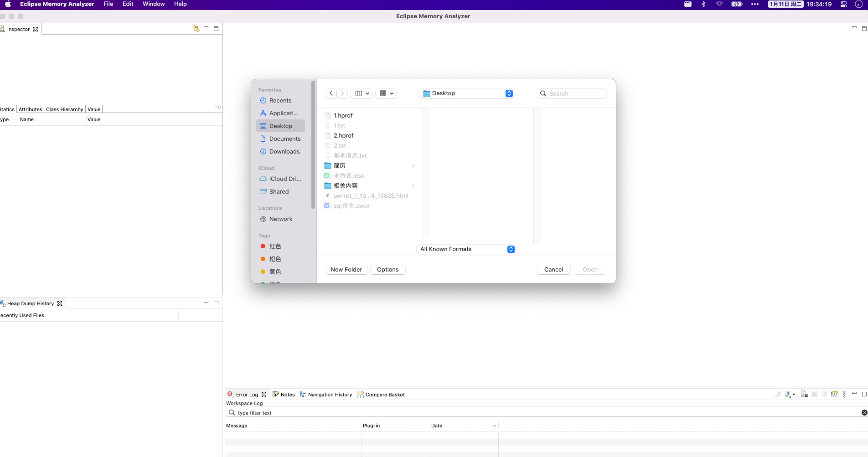Open the item grouping dropdown
This screenshot has height=457, width=868.
click(386, 93)
